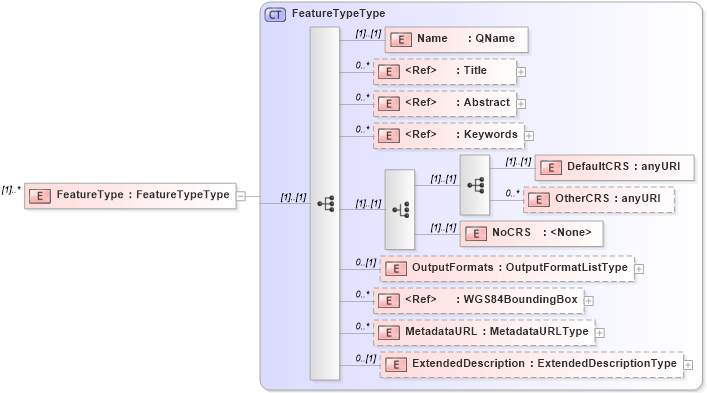Click the E icon of ExtendedDescription element

point(395,365)
